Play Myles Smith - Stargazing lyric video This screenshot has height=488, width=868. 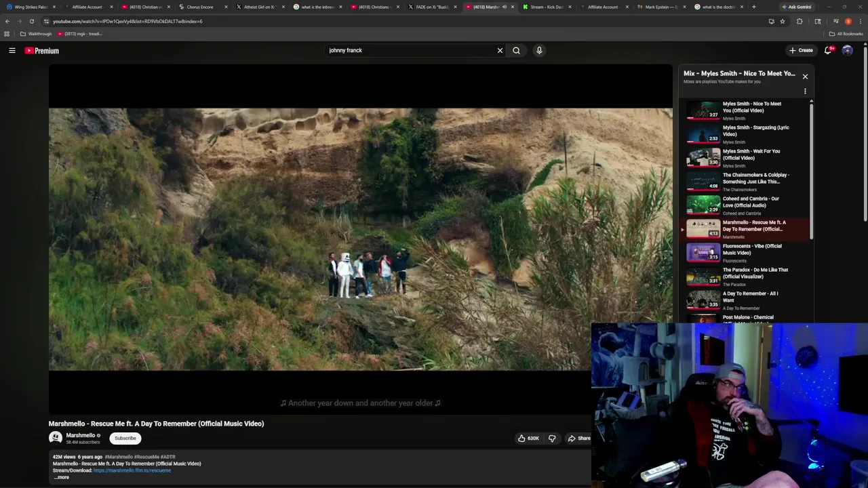pos(745,134)
